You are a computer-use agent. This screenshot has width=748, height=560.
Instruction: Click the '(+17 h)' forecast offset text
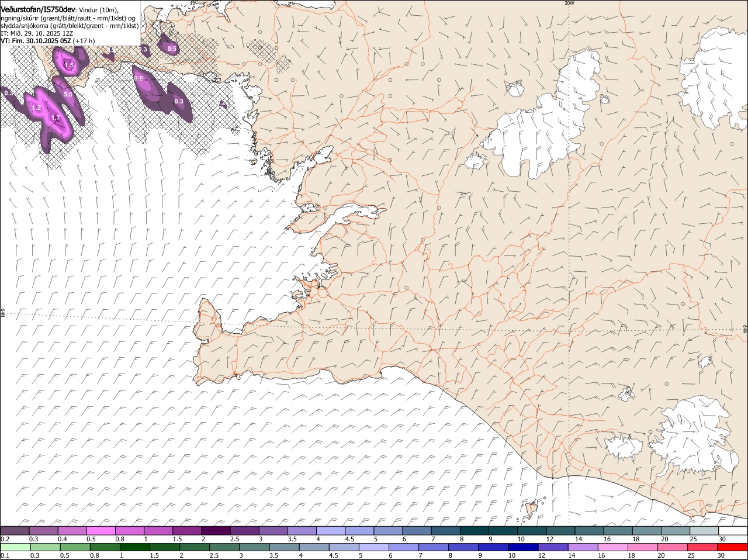(x=84, y=41)
